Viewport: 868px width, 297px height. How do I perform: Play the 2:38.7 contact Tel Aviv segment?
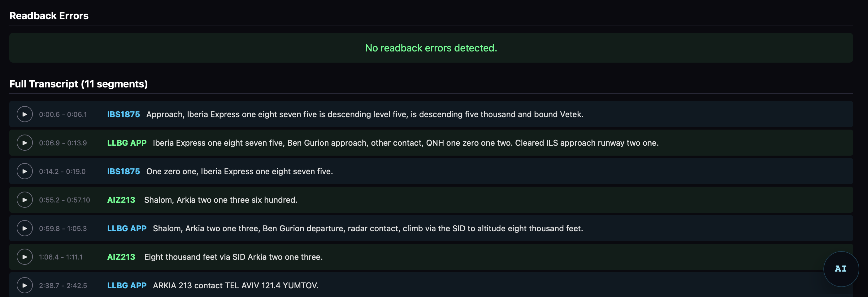coord(24,285)
